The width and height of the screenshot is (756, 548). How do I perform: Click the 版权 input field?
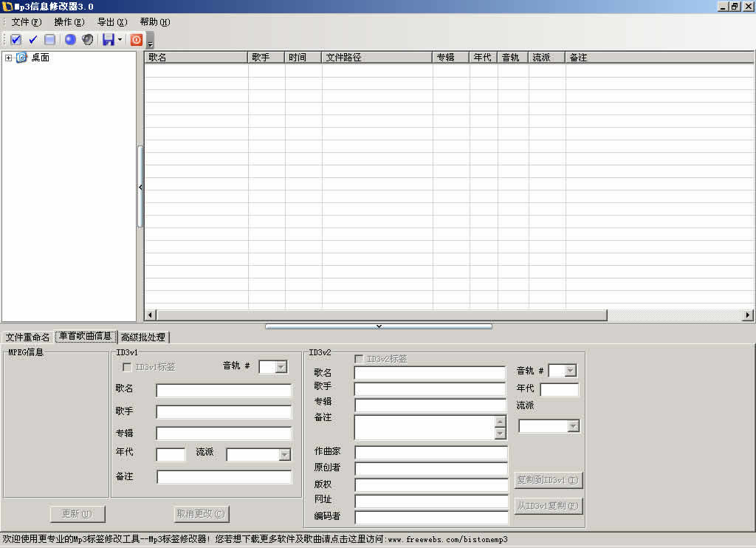431,485
